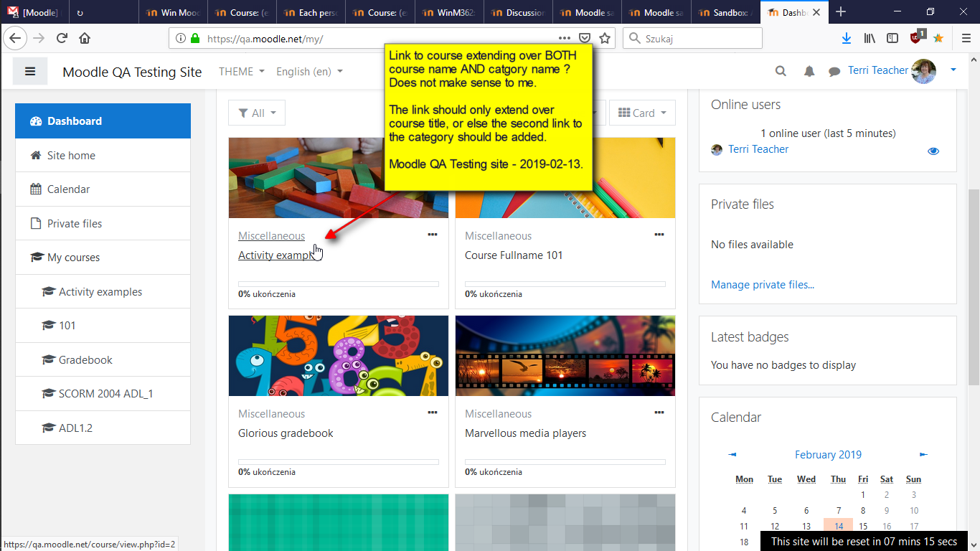Click Terri Teacher link in Online users block
Viewport: 980px width, 551px height.
pyautogui.click(x=758, y=149)
